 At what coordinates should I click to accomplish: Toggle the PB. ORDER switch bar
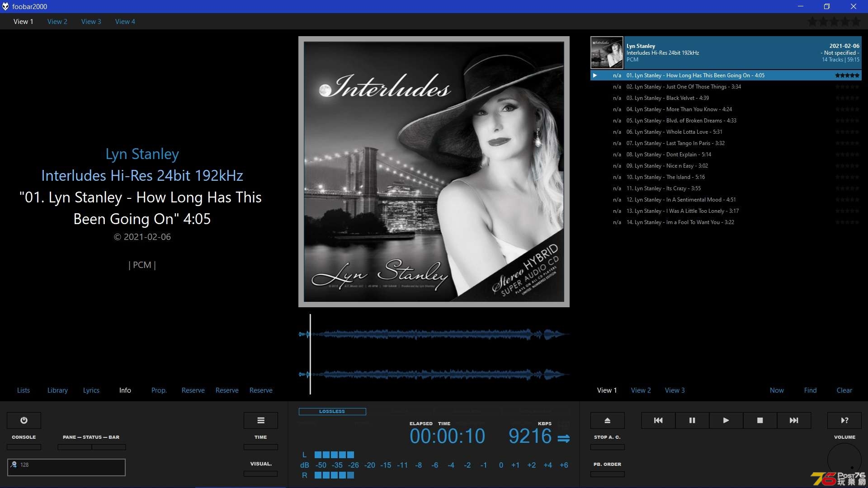tap(608, 474)
